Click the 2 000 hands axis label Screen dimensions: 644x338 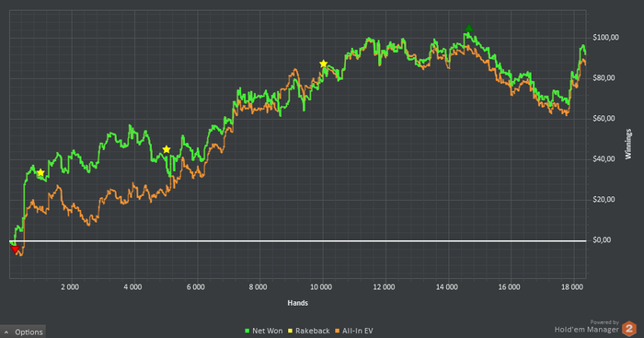tap(70, 287)
